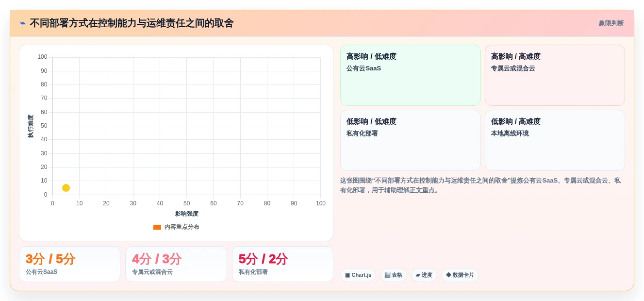Screen dimensions: 644x301
Task: Click 公有云SaaS label under 3分 / 5分
Action: 41,272
